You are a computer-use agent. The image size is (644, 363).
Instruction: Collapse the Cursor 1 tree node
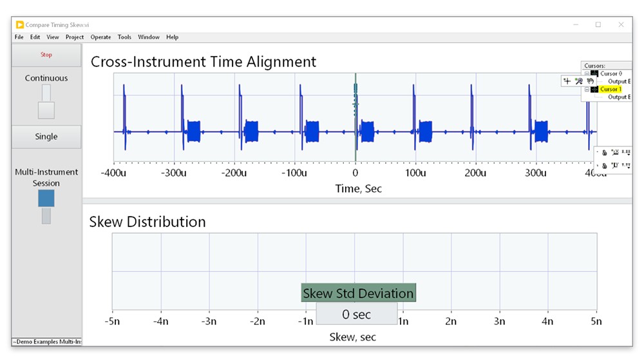(x=586, y=90)
